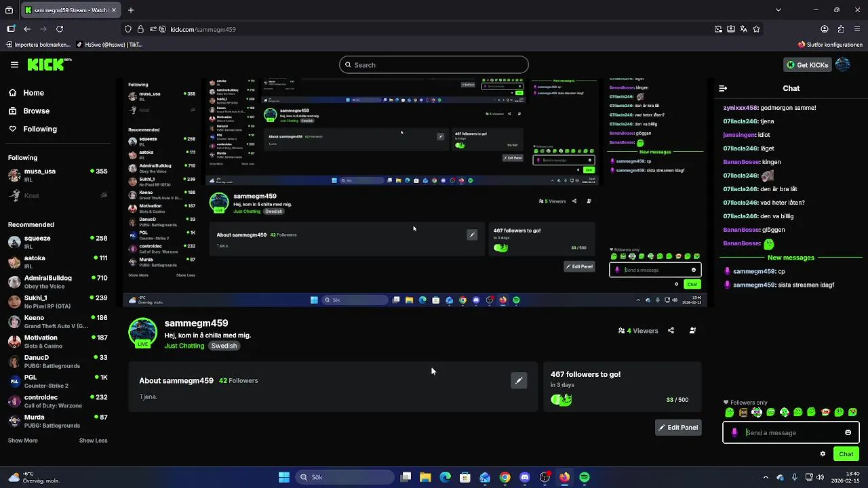The height and width of the screenshot is (488, 868).
Task: Focus the Send a message field
Action: tap(791, 432)
